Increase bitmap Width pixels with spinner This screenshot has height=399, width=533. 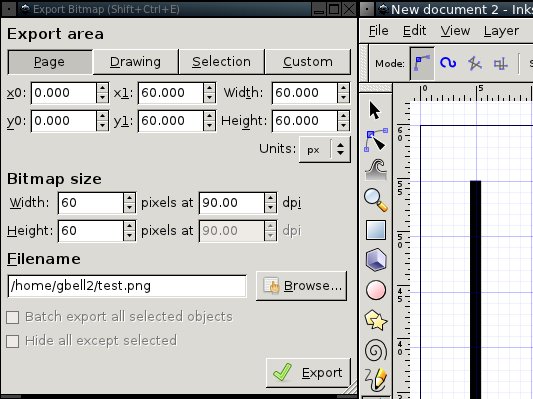(129, 198)
